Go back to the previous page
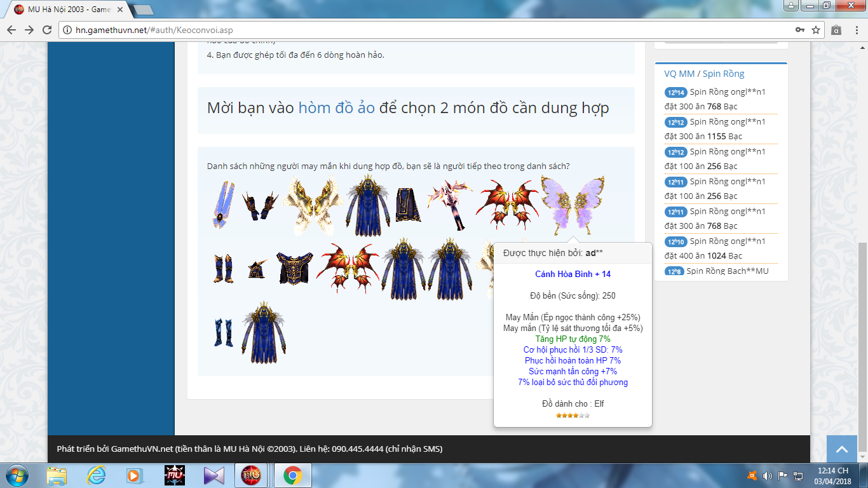 [x=11, y=30]
